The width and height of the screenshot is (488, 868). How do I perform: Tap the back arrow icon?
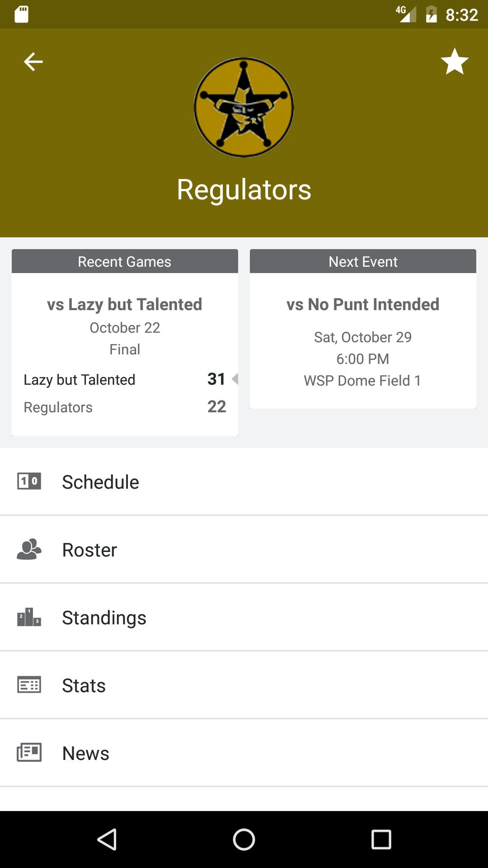tap(33, 61)
